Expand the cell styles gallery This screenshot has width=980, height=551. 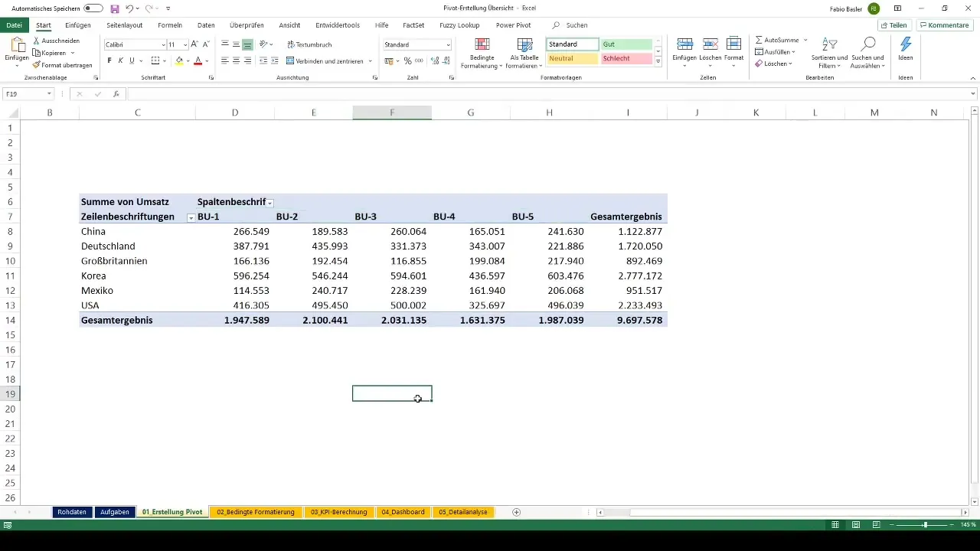[x=658, y=61]
